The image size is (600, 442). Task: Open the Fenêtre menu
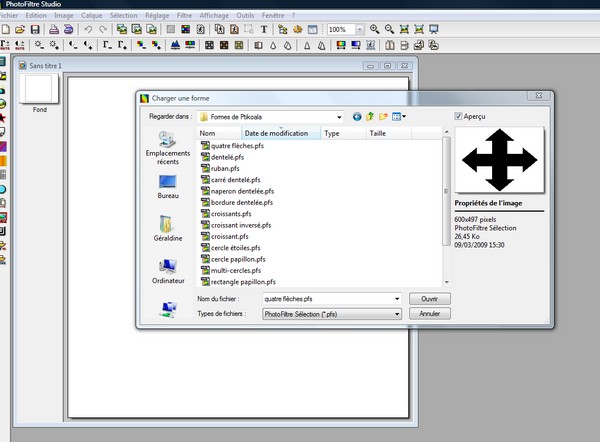[273, 15]
